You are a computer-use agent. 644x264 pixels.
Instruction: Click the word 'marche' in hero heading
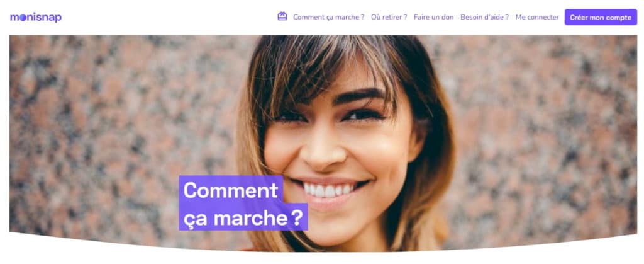pyautogui.click(x=250, y=219)
